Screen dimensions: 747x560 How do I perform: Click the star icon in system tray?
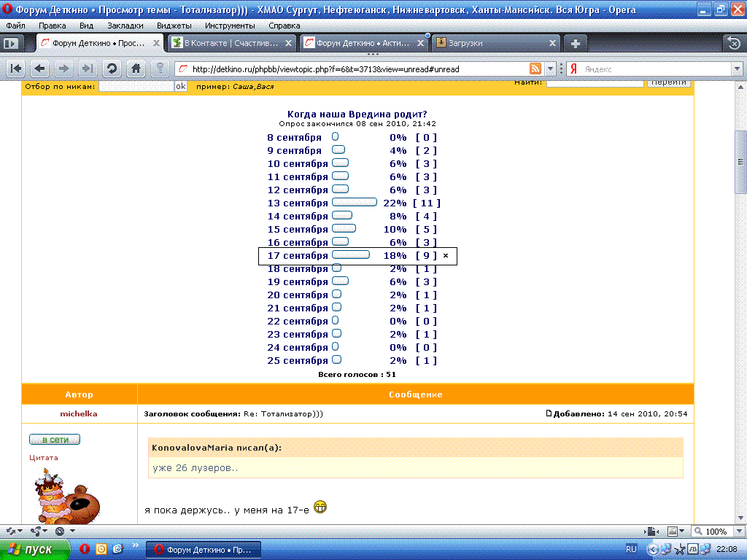click(x=680, y=550)
